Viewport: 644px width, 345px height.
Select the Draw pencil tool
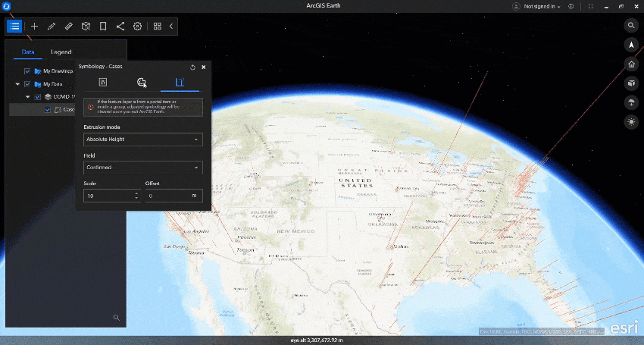pyautogui.click(x=52, y=27)
